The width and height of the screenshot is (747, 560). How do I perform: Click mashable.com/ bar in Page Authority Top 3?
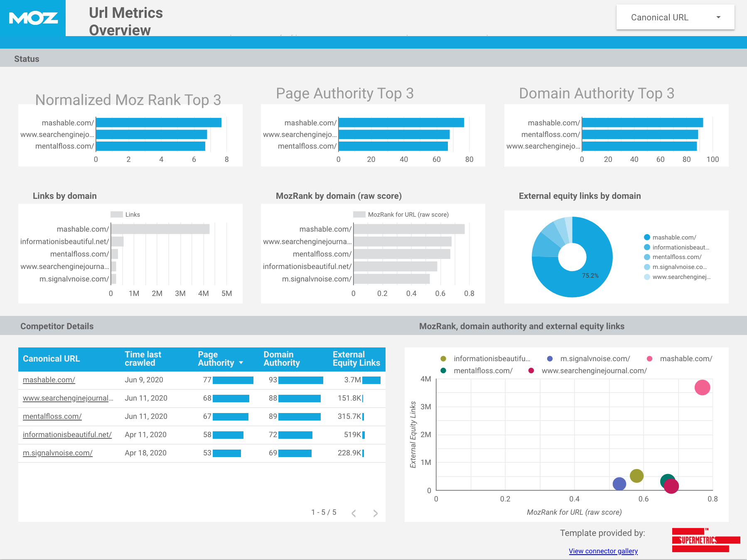(x=401, y=122)
